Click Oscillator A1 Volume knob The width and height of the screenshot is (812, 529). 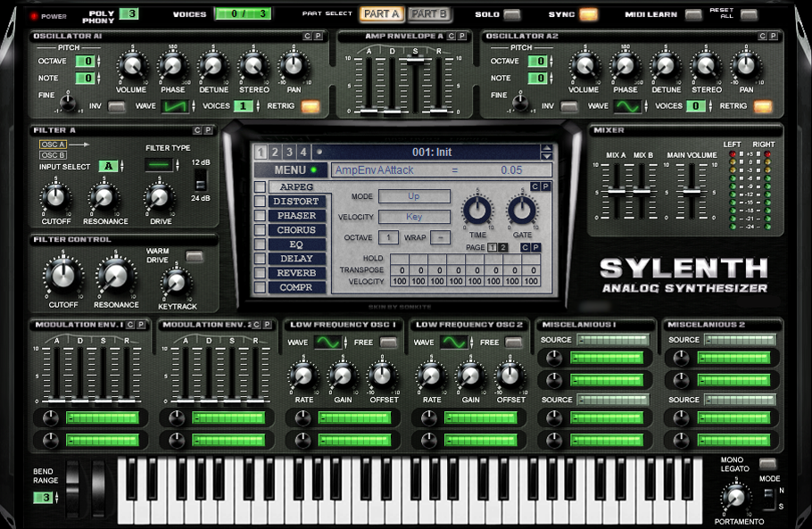coord(132,66)
